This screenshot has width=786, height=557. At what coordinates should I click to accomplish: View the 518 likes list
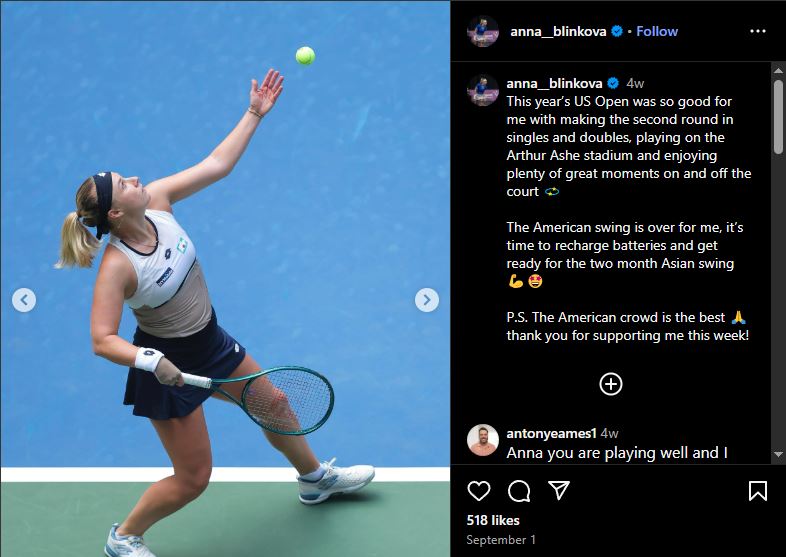(x=493, y=520)
